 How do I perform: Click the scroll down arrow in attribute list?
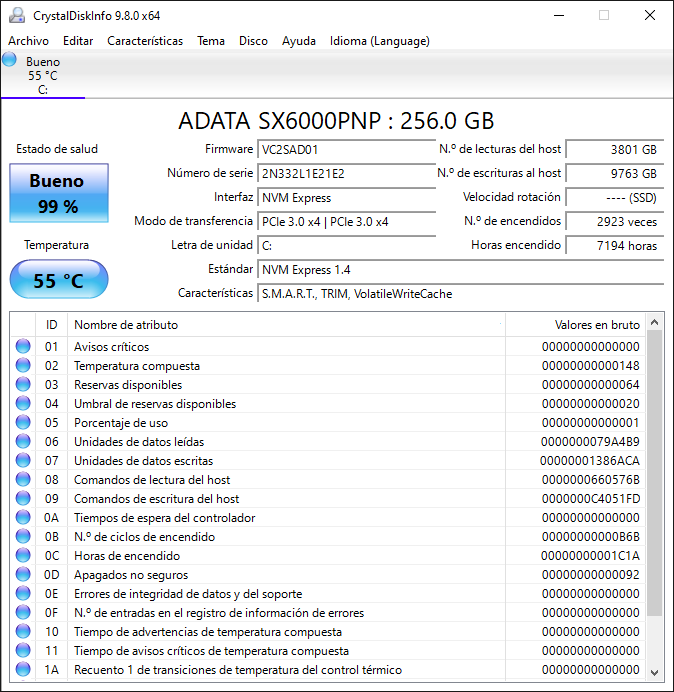click(655, 671)
